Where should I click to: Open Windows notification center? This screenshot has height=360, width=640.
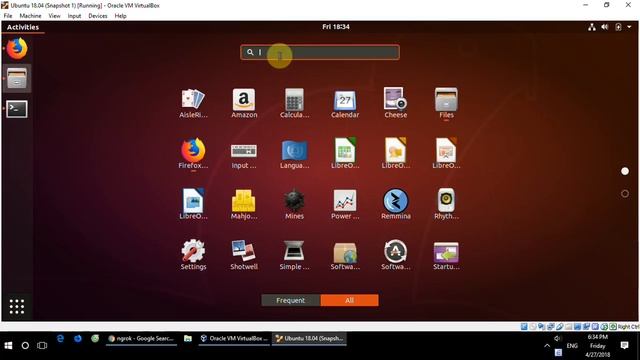pyautogui.click(x=624, y=345)
